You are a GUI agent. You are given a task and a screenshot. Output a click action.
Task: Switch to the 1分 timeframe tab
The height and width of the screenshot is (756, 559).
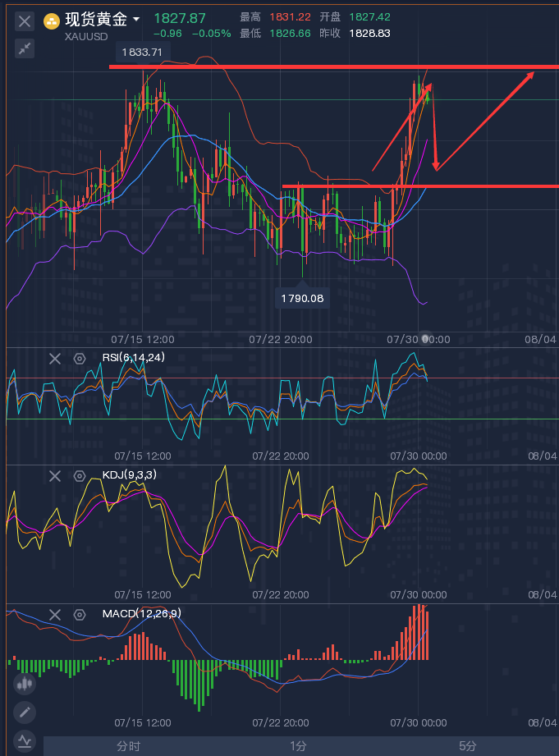[x=298, y=746]
